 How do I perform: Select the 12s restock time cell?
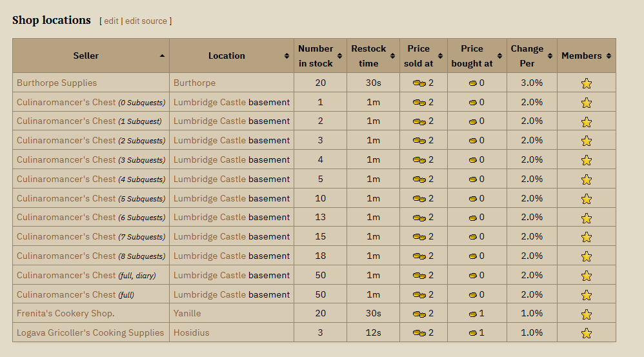coord(374,332)
